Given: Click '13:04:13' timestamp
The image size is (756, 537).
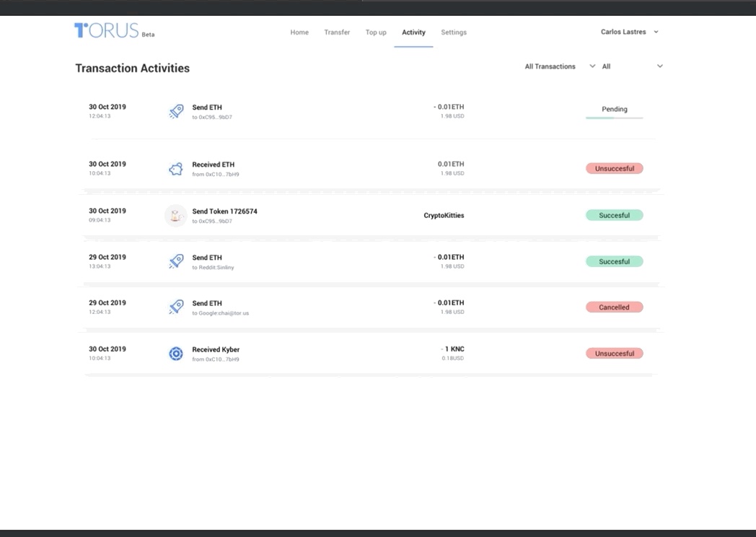Looking at the screenshot, I should [100, 266].
